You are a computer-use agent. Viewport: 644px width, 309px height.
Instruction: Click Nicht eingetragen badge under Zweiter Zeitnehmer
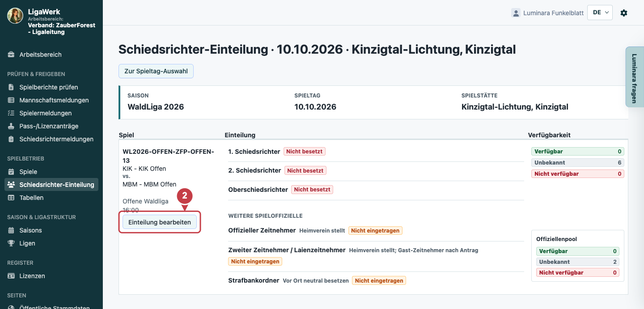tap(255, 262)
